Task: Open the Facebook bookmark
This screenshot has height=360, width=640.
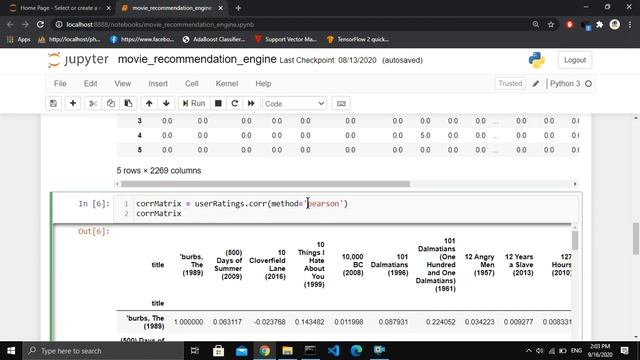Action: tap(142, 39)
